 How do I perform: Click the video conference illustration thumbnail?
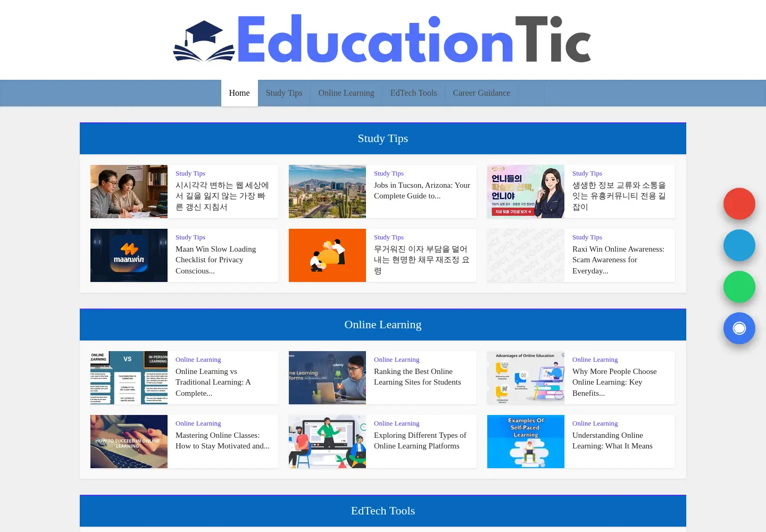(327, 442)
